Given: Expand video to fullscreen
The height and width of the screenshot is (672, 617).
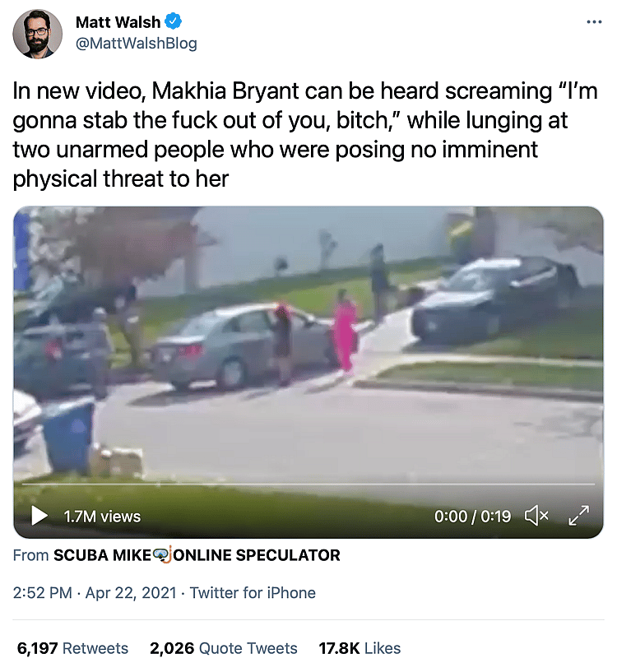Looking at the screenshot, I should (x=578, y=516).
